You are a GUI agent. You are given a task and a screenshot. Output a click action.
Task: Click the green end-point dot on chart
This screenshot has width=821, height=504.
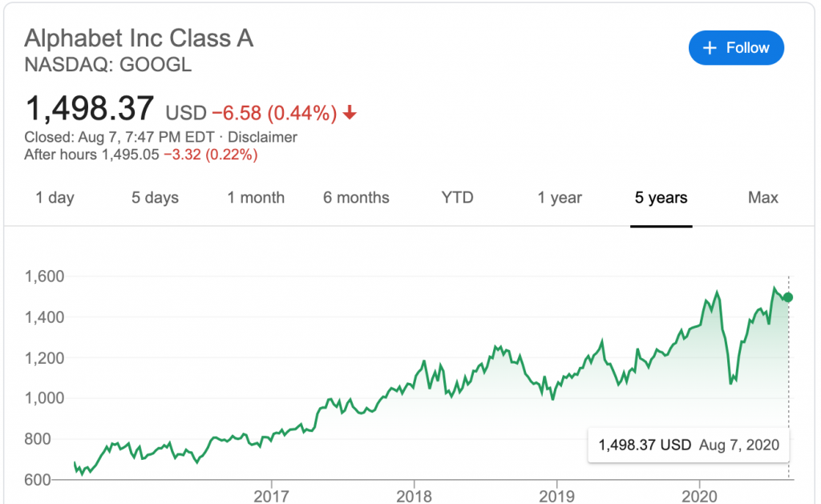click(x=788, y=297)
